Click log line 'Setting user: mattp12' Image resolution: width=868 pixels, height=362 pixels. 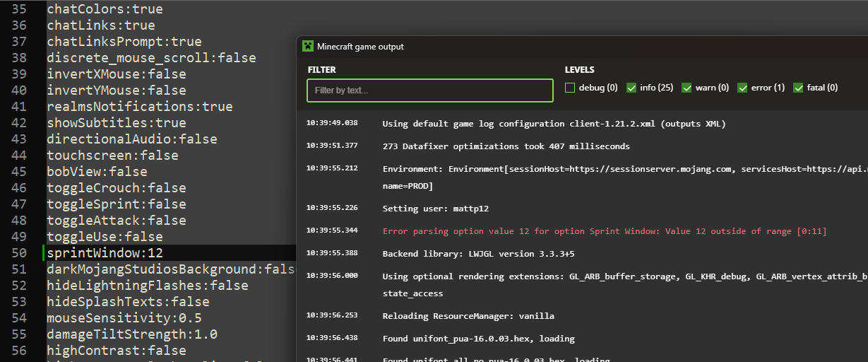436,209
